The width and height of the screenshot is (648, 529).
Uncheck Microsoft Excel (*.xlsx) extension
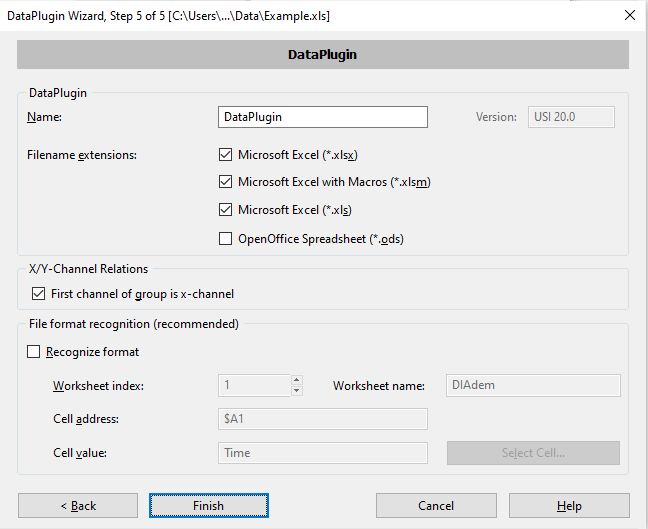click(x=225, y=155)
